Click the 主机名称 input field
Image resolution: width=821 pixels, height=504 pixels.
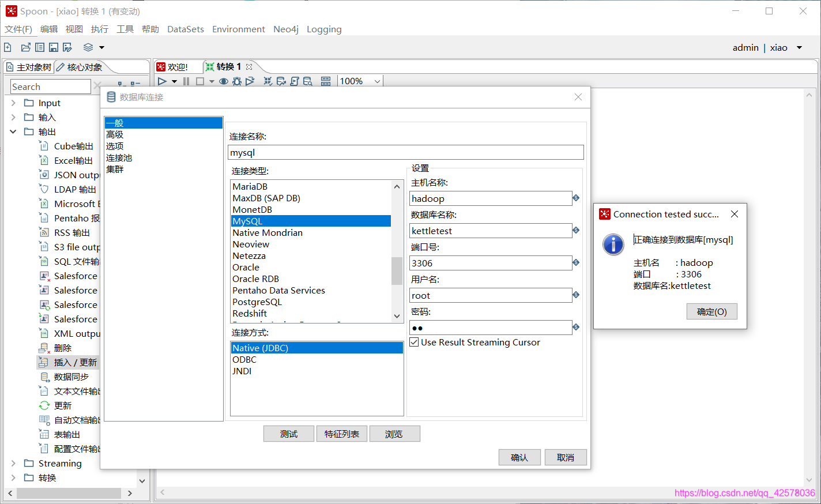coord(491,198)
